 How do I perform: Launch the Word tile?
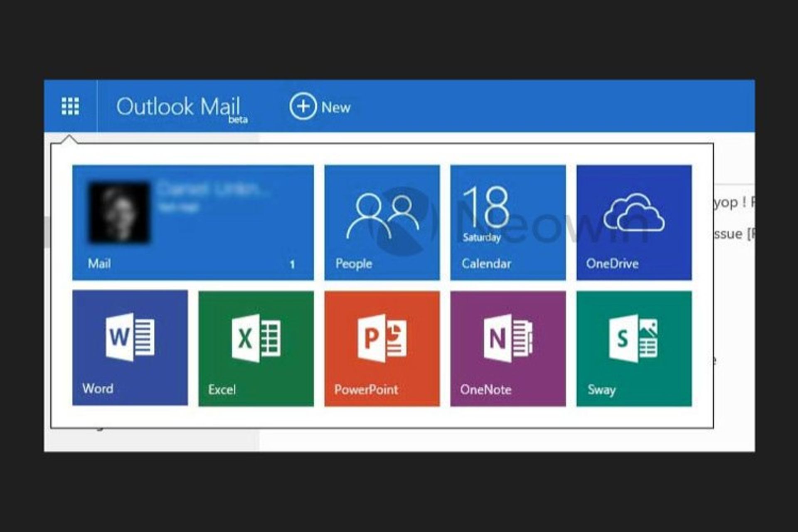click(x=130, y=348)
